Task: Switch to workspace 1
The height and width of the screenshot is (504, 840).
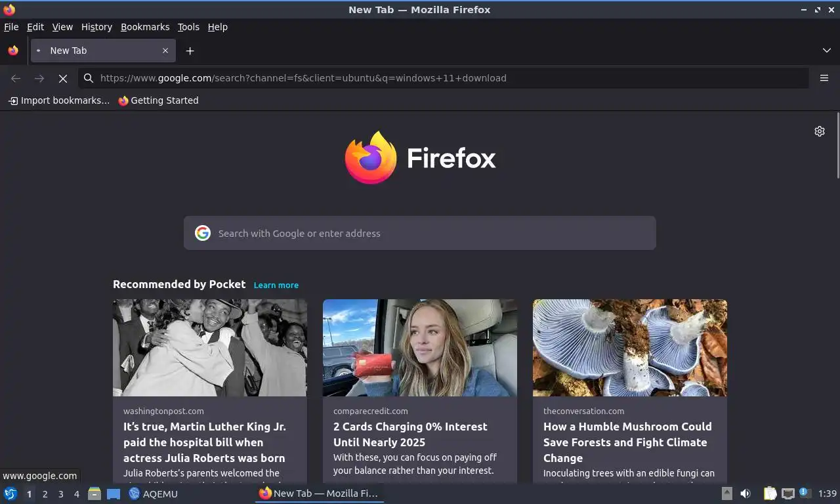Action: [x=29, y=494]
